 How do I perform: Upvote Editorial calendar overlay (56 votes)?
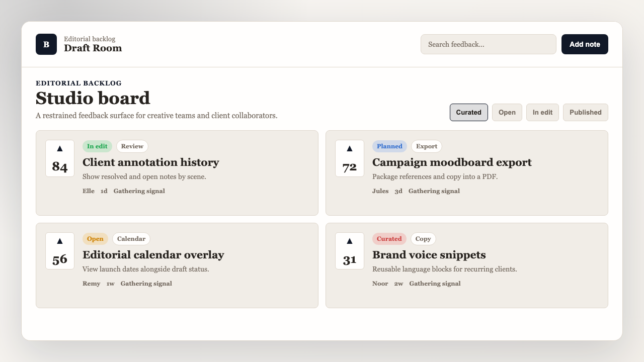click(60, 251)
